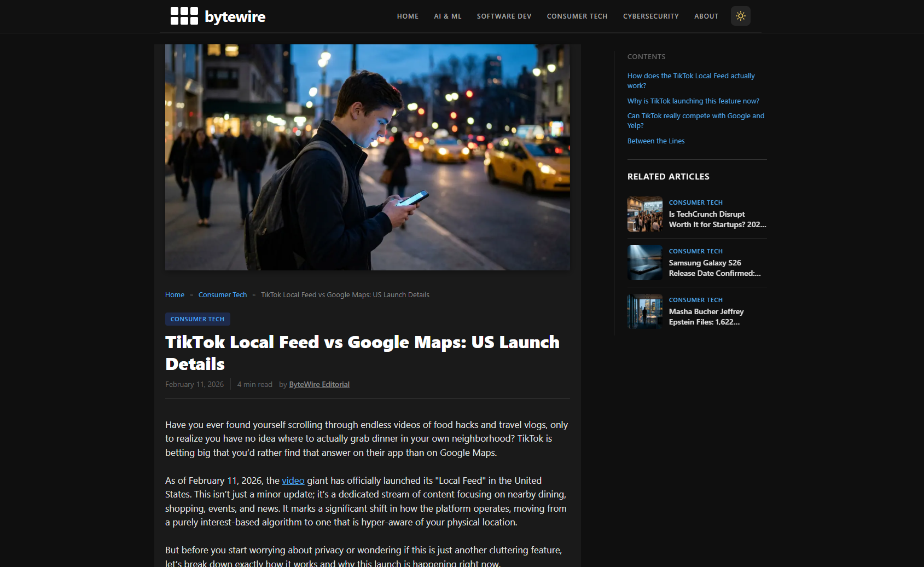Read 'Samsung Galaxy S26 Release Date Confirmed'
This screenshot has width=924, height=567.
714,268
